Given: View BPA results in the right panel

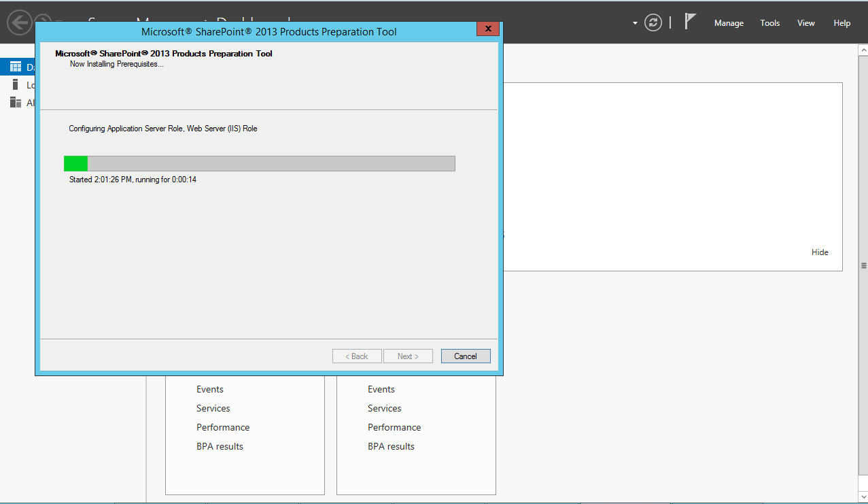Looking at the screenshot, I should point(391,446).
